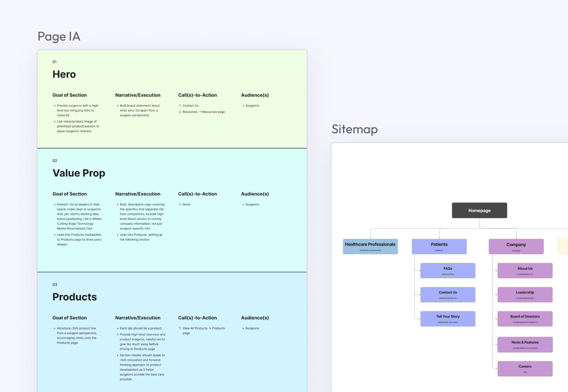Click the 'Resources → Resources page' text in Hero

(203, 112)
